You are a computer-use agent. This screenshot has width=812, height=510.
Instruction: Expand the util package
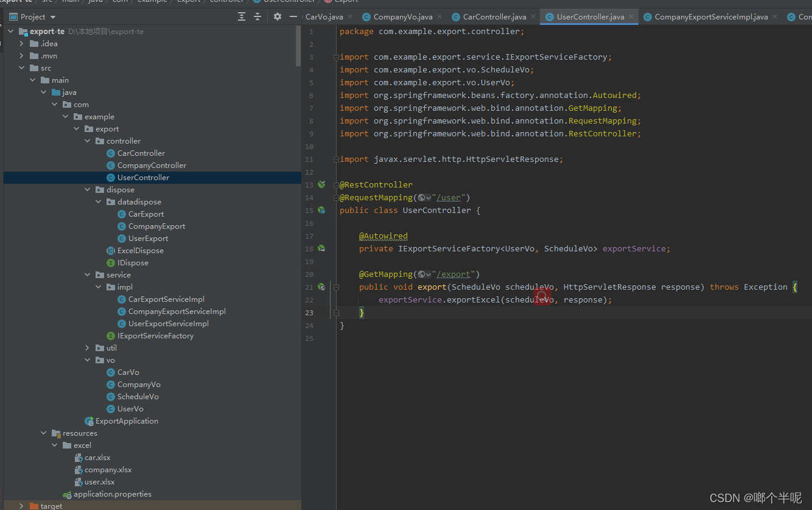[88, 348]
